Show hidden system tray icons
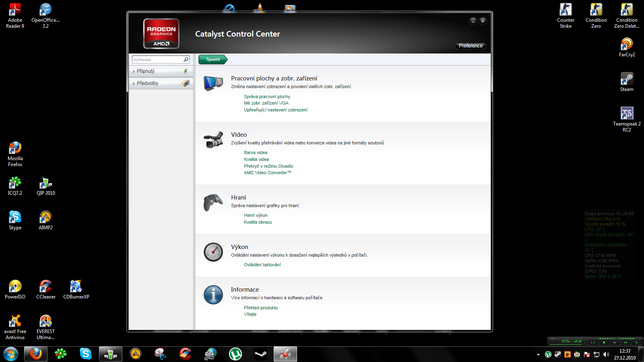The height and width of the screenshot is (362, 644). coord(538,354)
